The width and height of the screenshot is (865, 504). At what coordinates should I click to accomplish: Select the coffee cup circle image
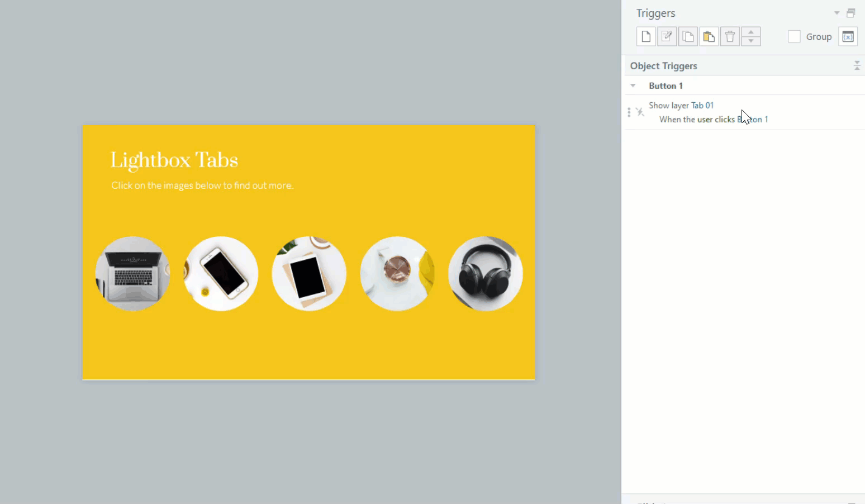[x=397, y=273]
